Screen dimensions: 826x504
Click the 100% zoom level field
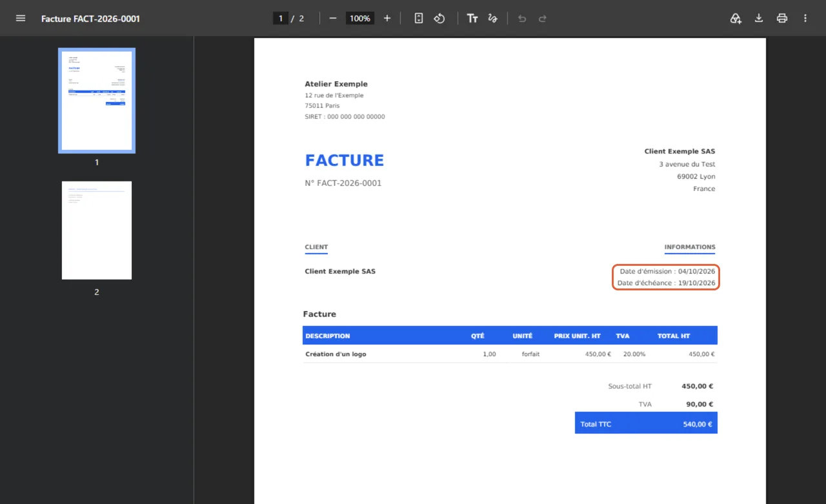360,18
